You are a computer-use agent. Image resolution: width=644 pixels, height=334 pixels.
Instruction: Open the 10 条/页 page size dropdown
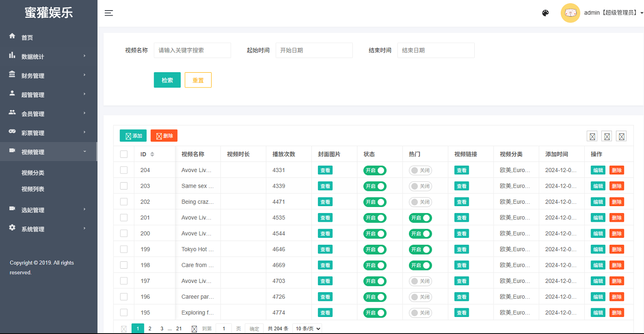tap(307, 328)
